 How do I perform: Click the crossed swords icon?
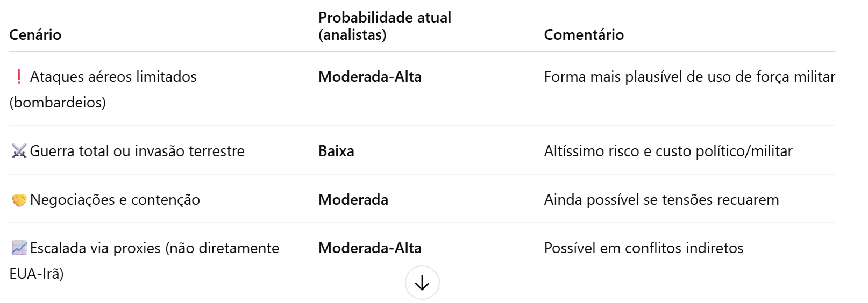[19, 151]
